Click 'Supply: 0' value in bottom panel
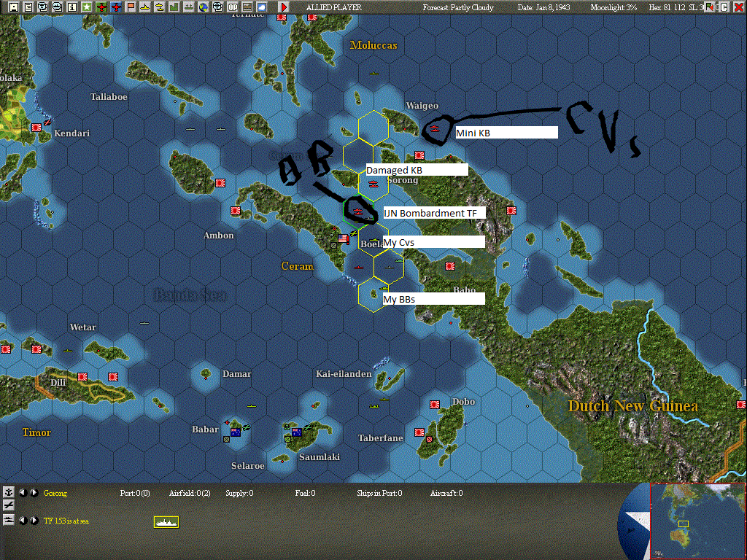The height and width of the screenshot is (560, 747). coord(239,493)
